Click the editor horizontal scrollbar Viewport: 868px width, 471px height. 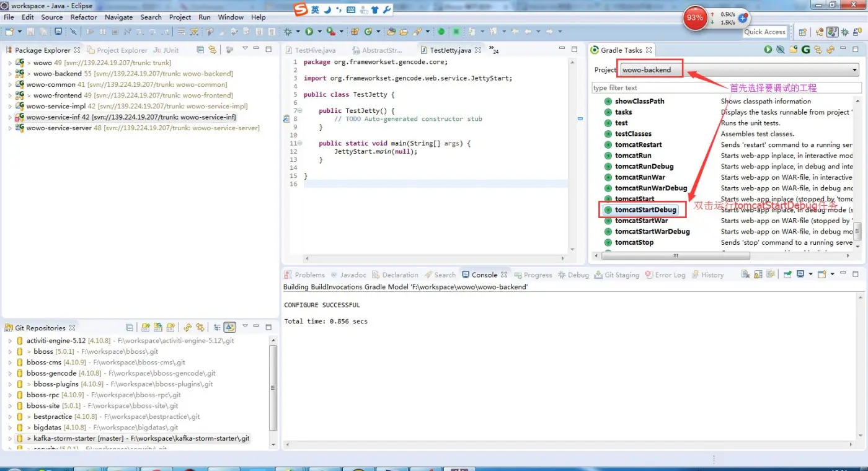pos(434,258)
